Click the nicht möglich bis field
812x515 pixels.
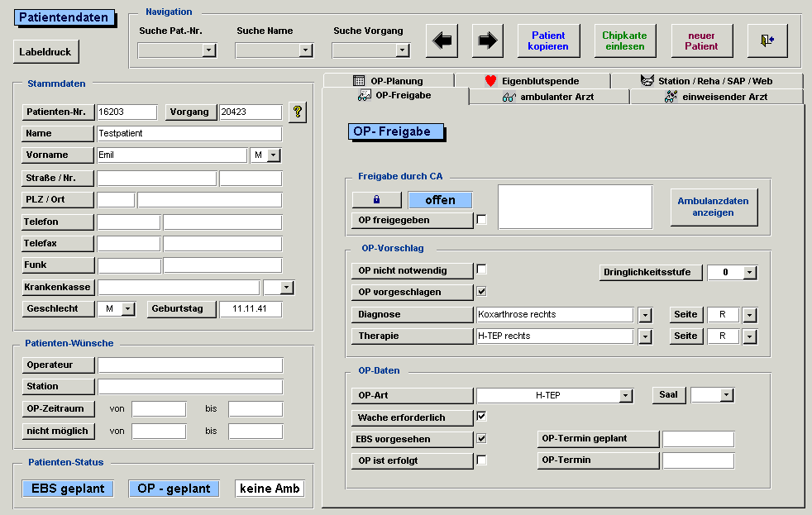(256, 432)
